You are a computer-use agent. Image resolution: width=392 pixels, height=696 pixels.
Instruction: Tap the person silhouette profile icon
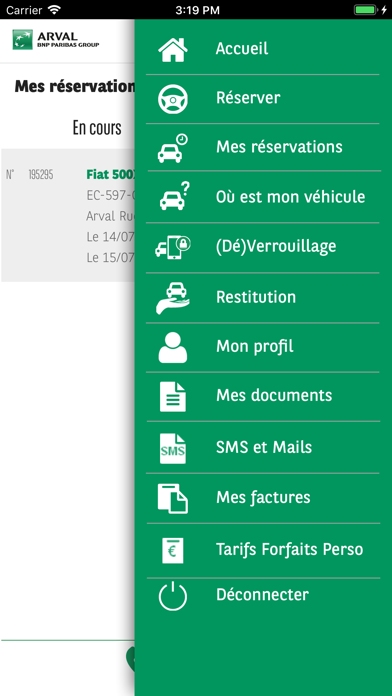[173, 348]
